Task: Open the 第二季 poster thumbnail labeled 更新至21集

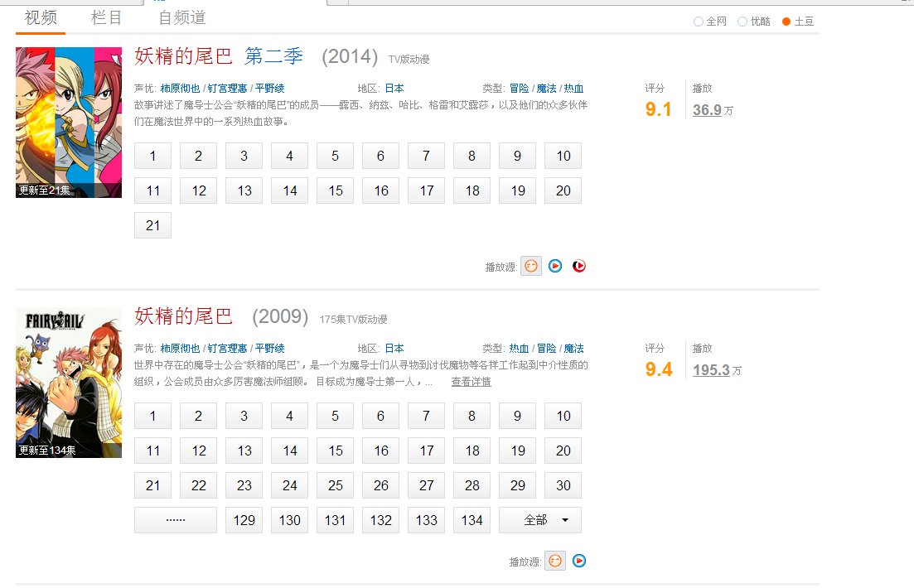Action: (x=69, y=123)
